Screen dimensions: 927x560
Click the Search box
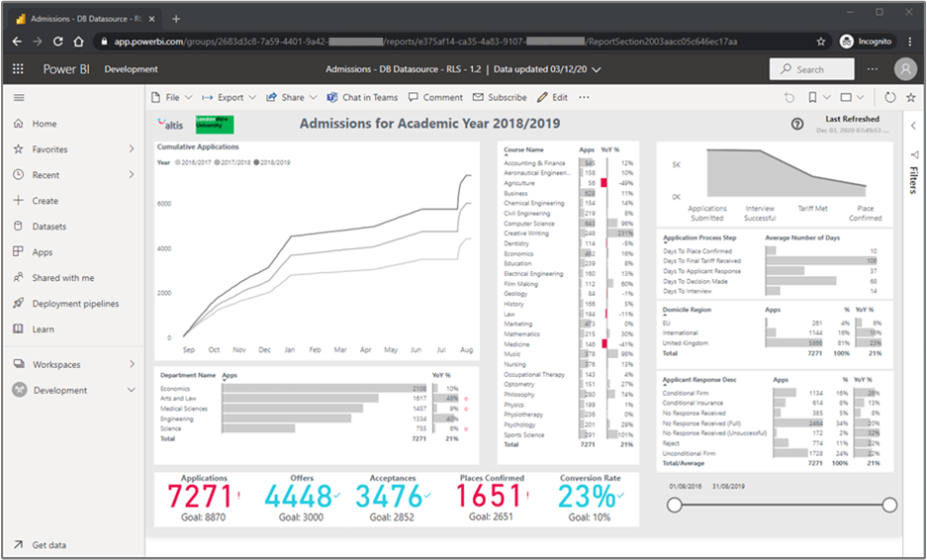pyautogui.click(x=811, y=69)
